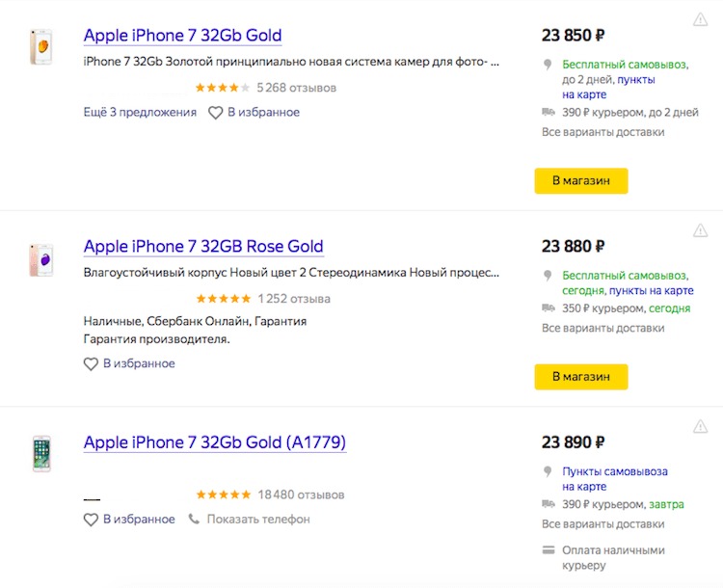Screen dimensions: 723x588
Task: Expand Все варианты доставки for Rose Gold offer
Action: pyautogui.click(x=603, y=329)
